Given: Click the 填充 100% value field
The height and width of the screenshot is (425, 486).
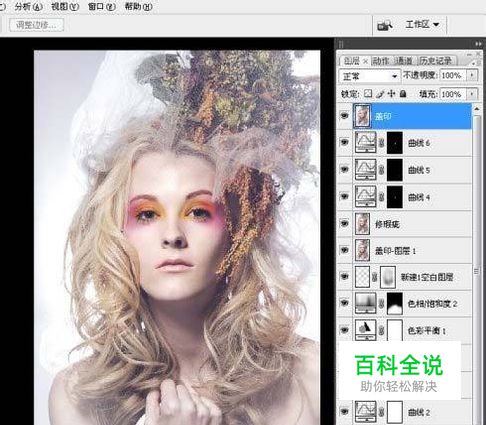Looking at the screenshot, I should click(453, 94).
